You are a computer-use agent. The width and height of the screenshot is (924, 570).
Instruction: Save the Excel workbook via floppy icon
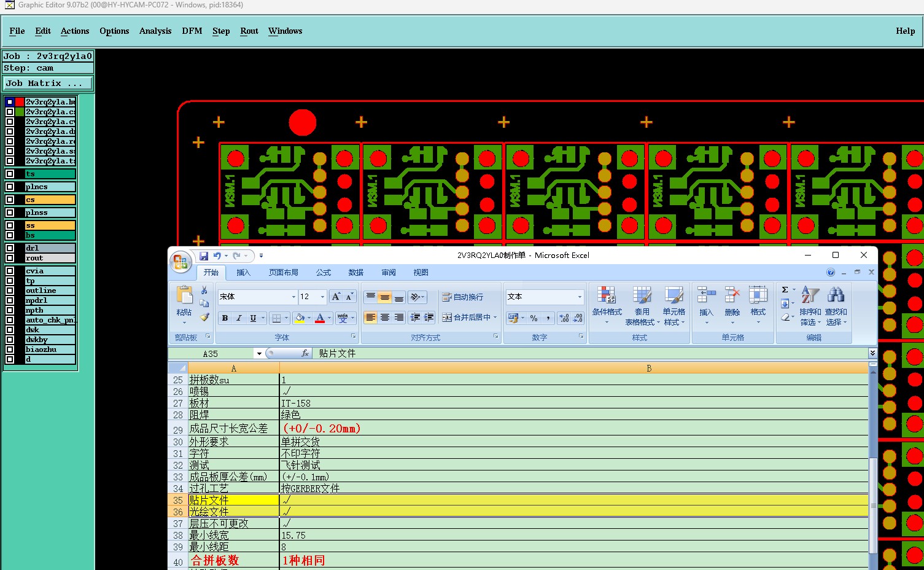click(204, 256)
